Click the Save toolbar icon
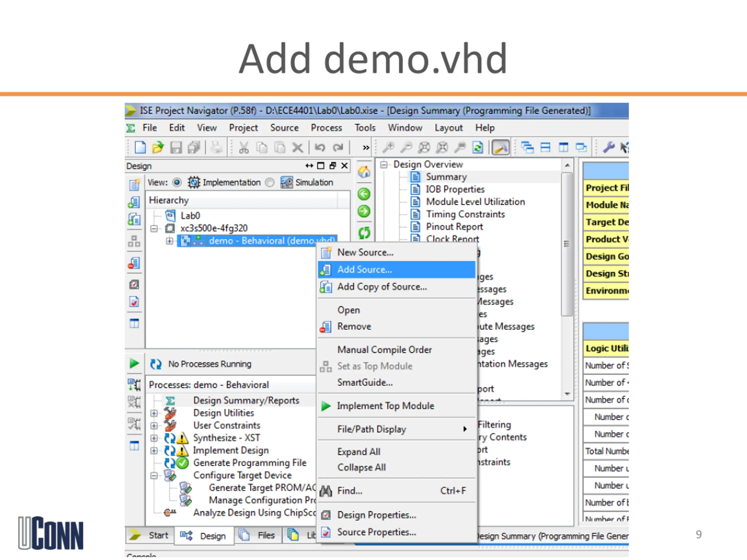The image size is (747, 560). (x=176, y=148)
